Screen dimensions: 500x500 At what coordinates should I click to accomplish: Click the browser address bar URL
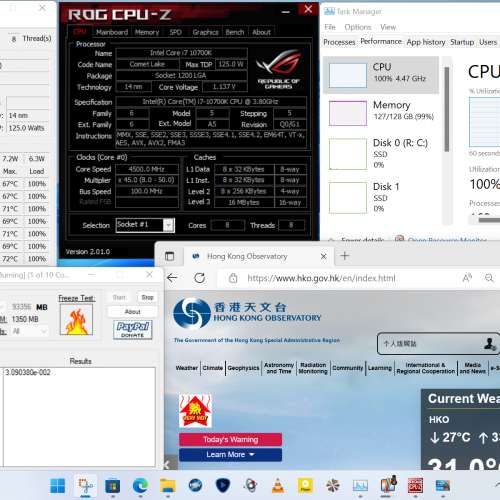click(321, 278)
